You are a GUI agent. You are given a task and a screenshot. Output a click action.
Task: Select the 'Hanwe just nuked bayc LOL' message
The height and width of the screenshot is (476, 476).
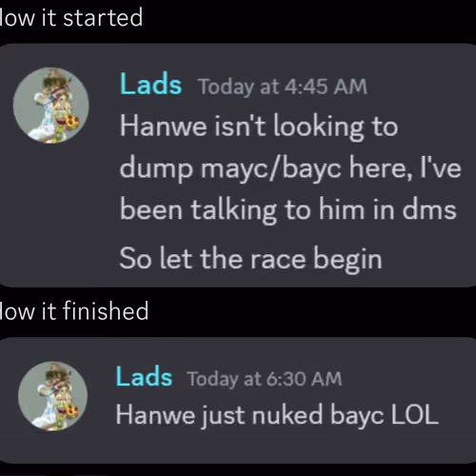pyautogui.click(x=277, y=415)
